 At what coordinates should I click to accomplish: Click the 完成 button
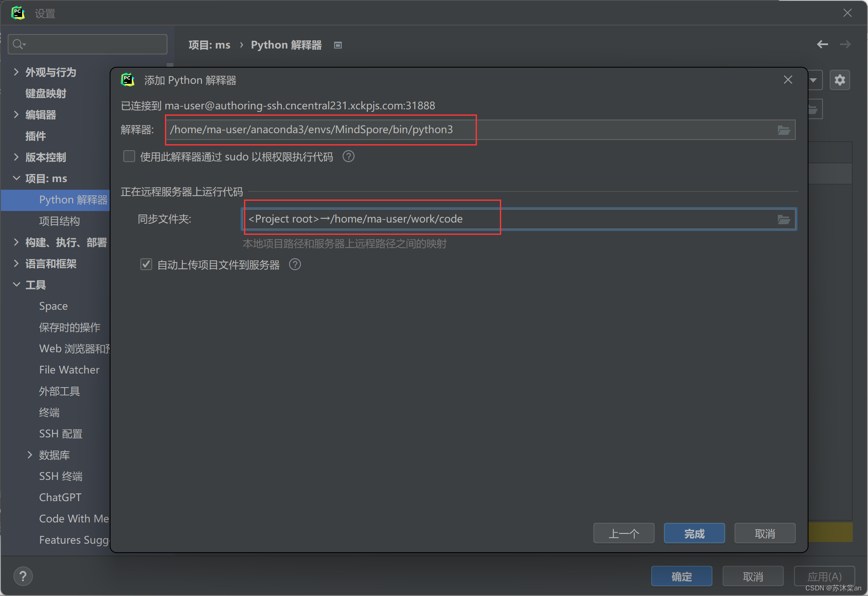click(694, 533)
